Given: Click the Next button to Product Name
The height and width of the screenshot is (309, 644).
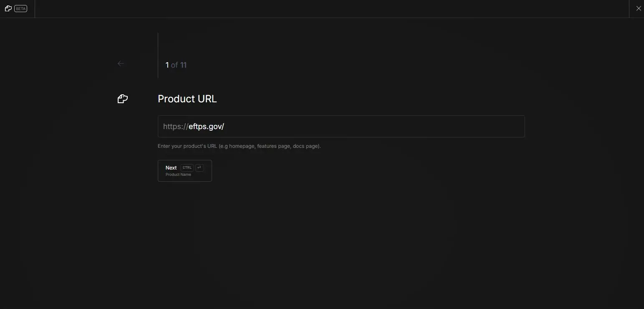Looking at the screenshot, I should point(185,171).
